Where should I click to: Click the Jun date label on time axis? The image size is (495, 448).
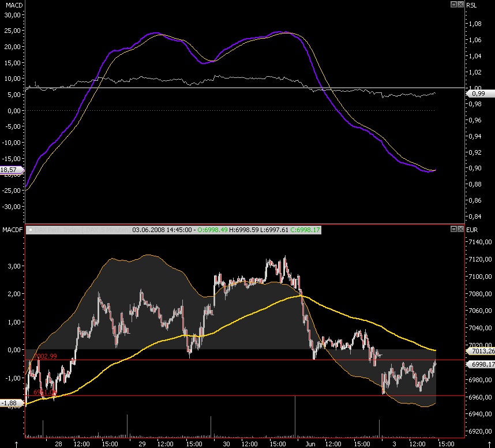click(x=310, y=444)
